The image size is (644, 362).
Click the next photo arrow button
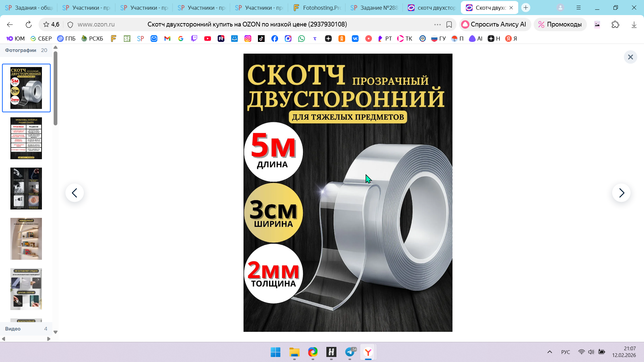pyautogui.click(x=621, y=193)
